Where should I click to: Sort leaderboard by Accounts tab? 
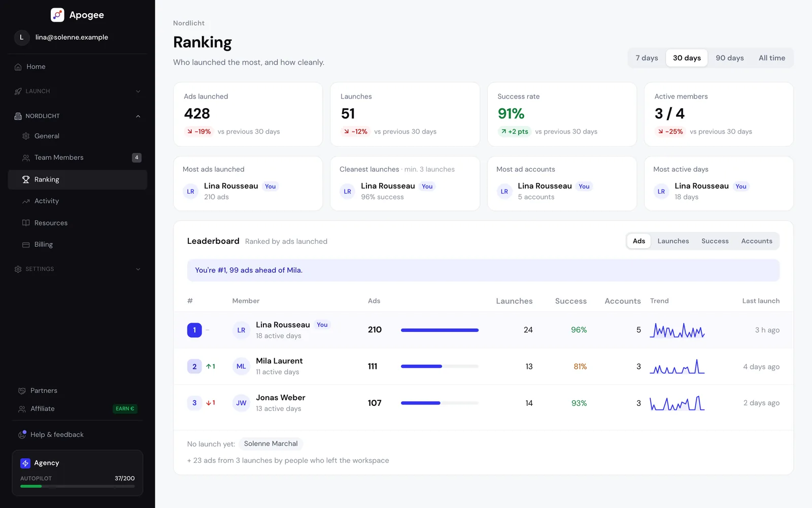pos(756,241)
